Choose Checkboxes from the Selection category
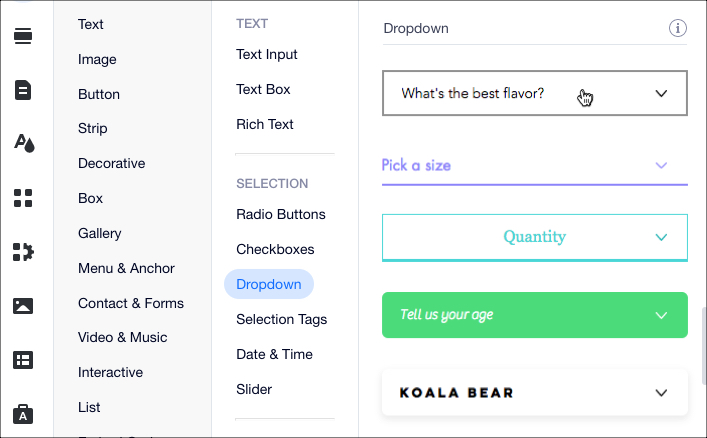The image size is (707, 438). [x=275, y=249]
